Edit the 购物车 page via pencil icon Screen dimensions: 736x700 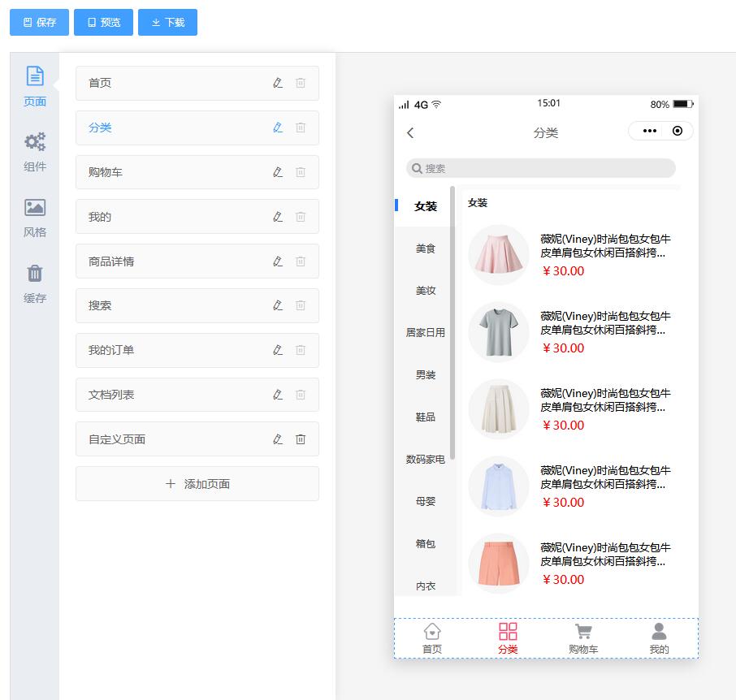278,172
